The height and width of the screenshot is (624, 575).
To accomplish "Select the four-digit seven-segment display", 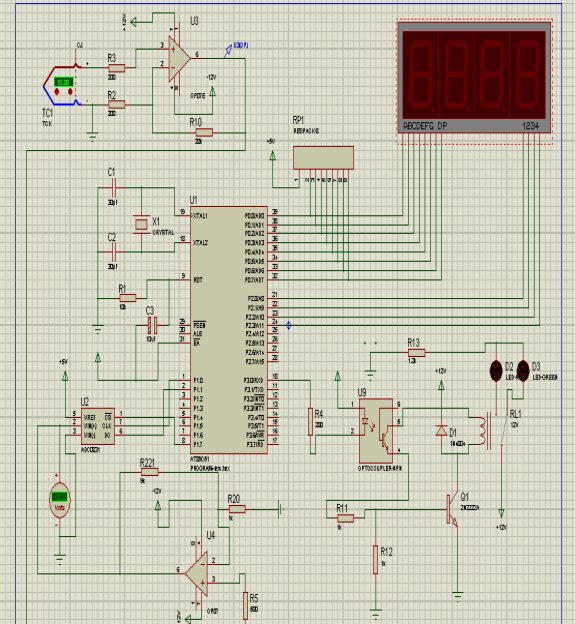I will click(x=474, y=77).
